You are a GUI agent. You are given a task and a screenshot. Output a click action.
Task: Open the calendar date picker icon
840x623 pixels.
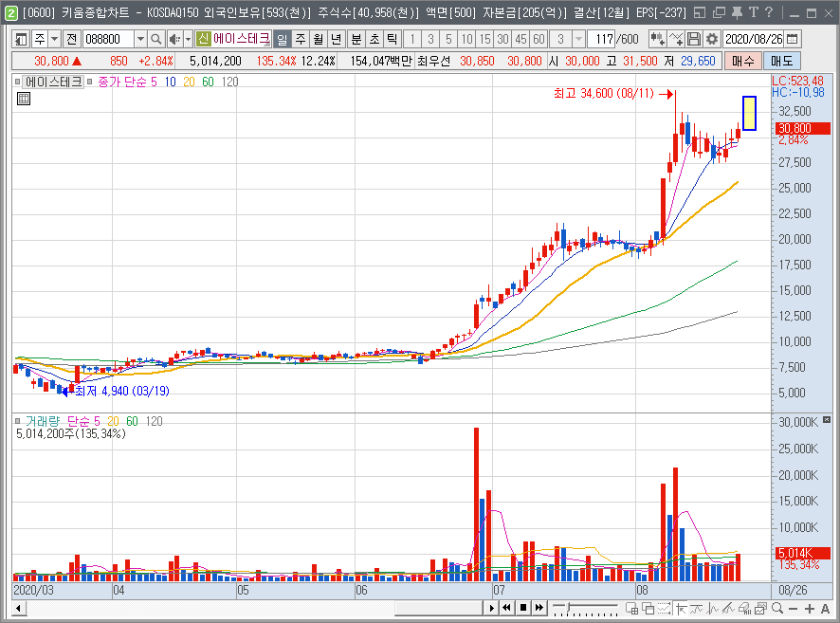pos(793,39)
